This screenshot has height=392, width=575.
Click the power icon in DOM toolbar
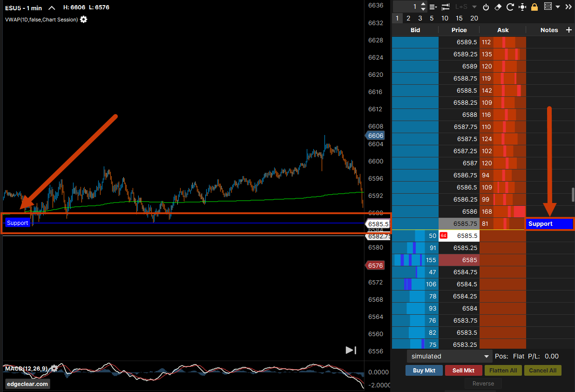tap(486, 7)
